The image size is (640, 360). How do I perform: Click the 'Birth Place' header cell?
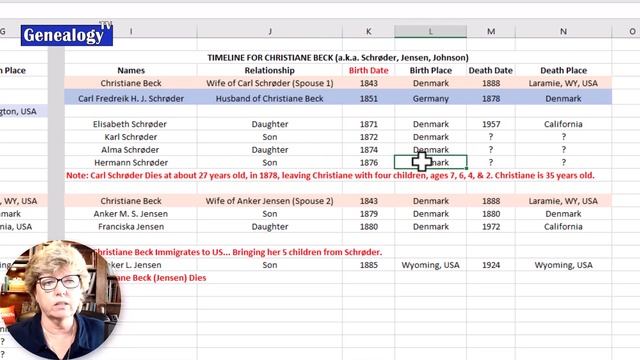point(431,70)
